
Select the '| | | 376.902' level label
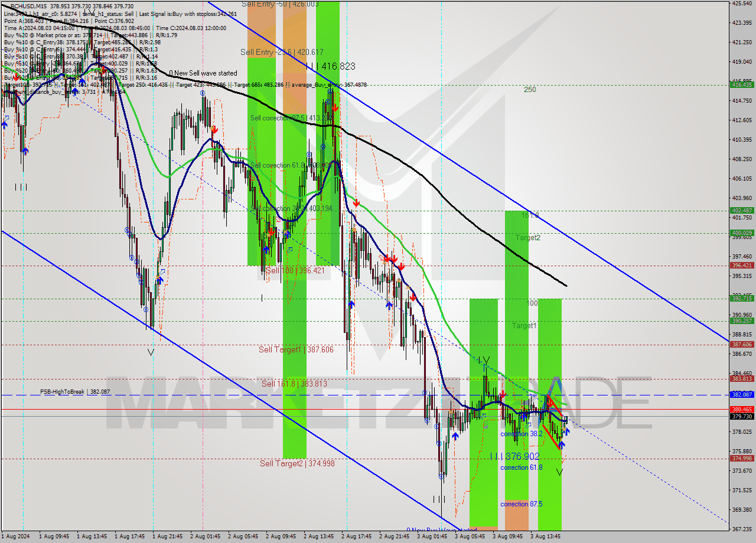pos(514,456)
